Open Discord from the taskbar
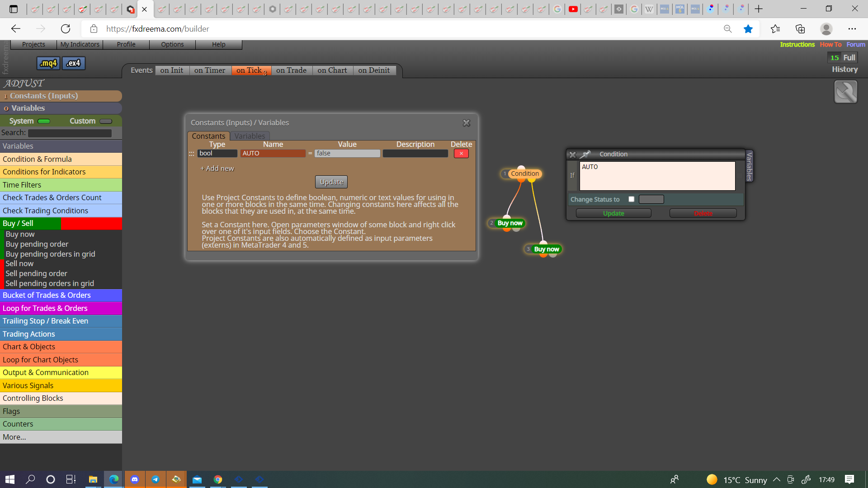 pos(135,479)
